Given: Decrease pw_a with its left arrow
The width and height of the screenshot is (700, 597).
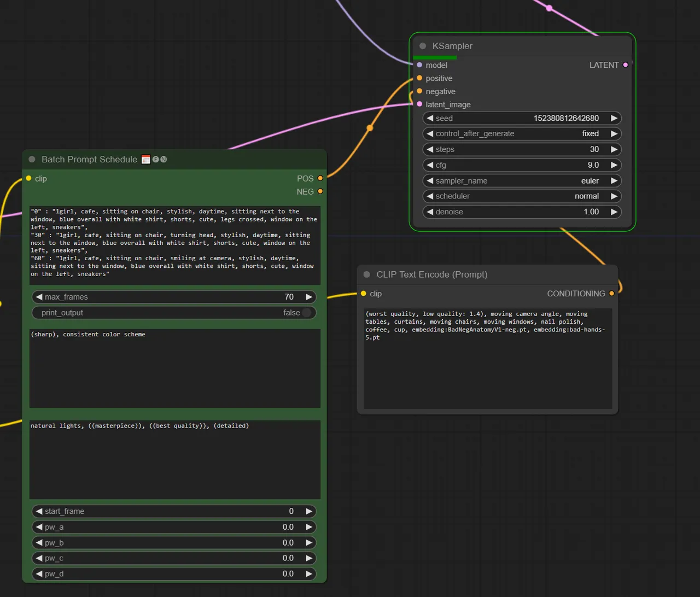Looking at the screenshot, I should (39, 527).
